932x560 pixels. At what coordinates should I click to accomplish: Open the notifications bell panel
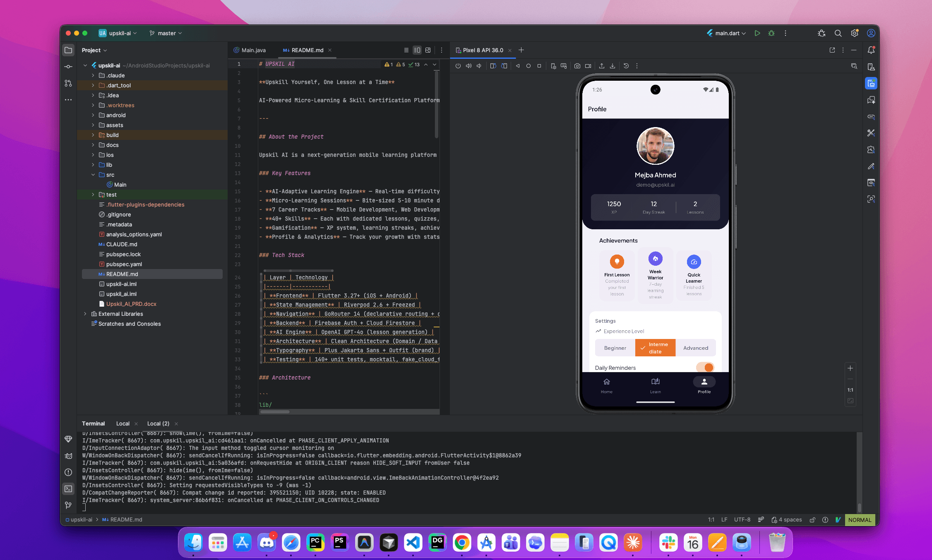click(871, 50)
